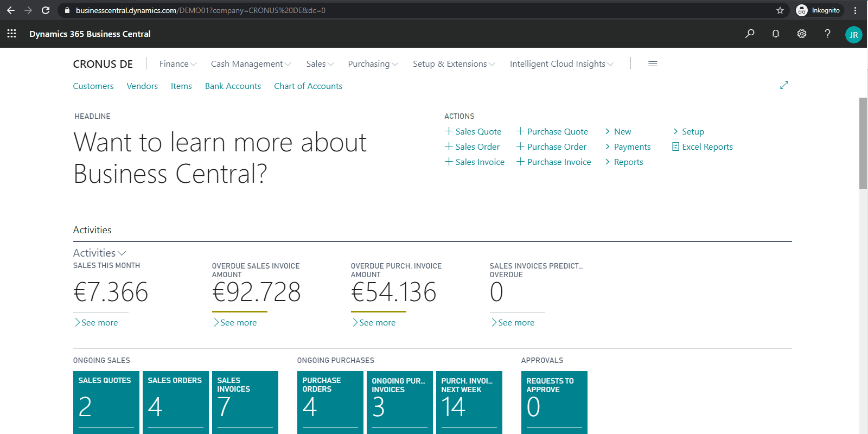
Task: Create a new Sales Invoice
Action: [x=475, y=162]
